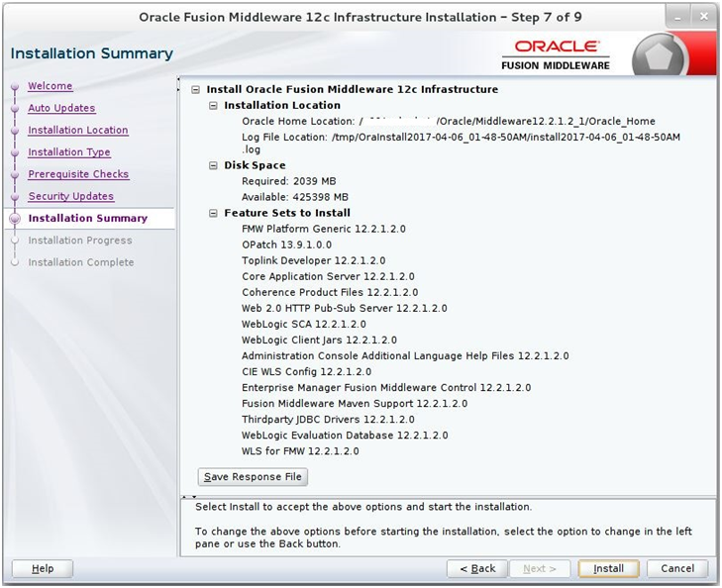Select FMW Platform Generic 12.2.1.2.0

click(324, 229)
